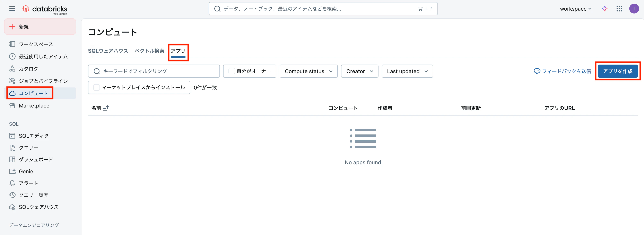Open the Creator filter dropdown
The width and height of the screenshot is (644, 235).
(x=359, y=71)
